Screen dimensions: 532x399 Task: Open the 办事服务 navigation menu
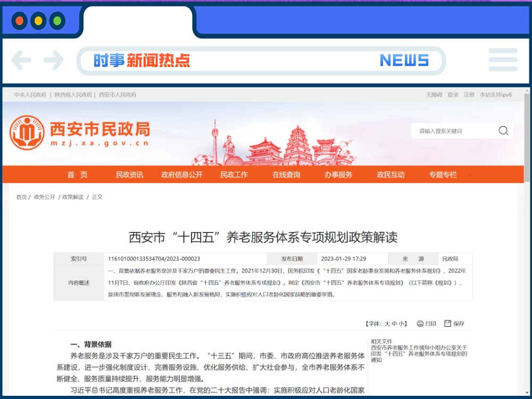(339, 174)
